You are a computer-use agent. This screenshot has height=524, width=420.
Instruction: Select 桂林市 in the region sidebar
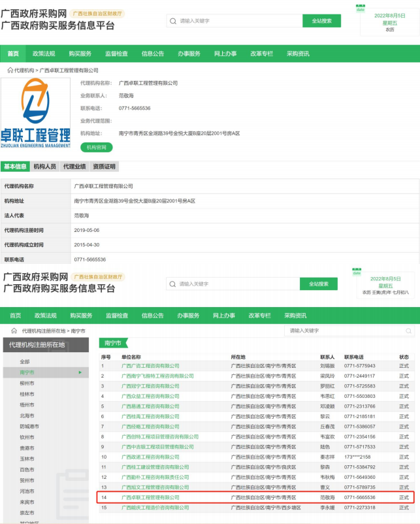coord(27,394)
